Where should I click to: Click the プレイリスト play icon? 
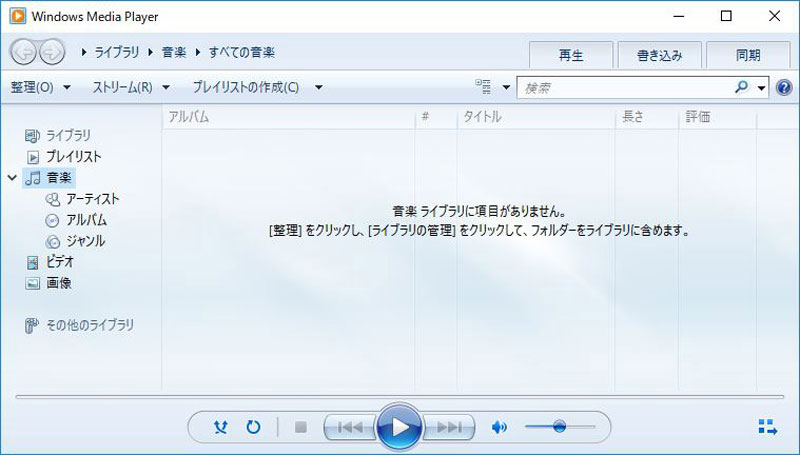[33, 157]
